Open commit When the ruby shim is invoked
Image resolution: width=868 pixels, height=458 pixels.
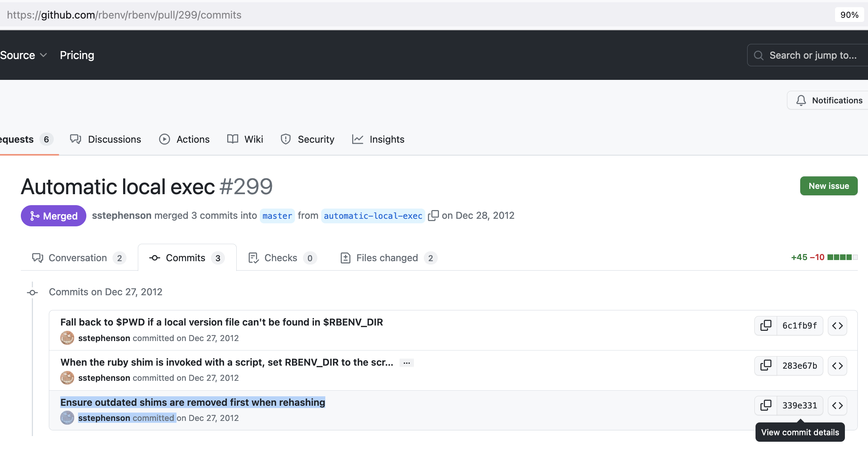pos(227,362)
